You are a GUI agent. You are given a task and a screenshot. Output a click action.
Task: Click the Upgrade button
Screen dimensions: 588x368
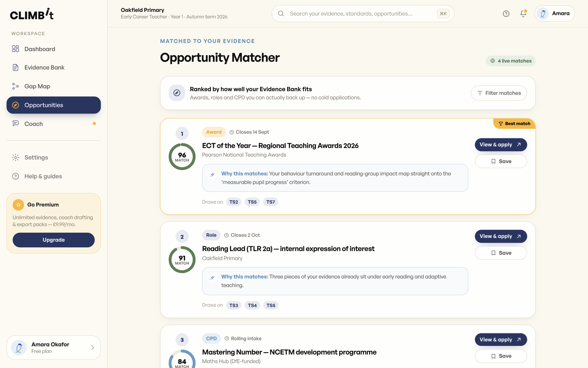[x=54, y=240]
